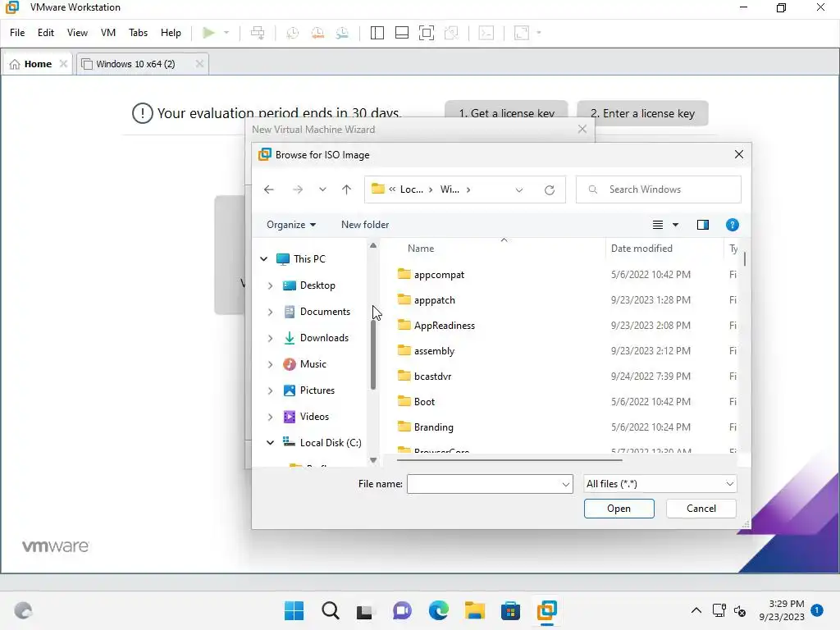This screenshot has height=630, width=840.
Task: Open the address bar path dropdown
Action: coord(519,189)
